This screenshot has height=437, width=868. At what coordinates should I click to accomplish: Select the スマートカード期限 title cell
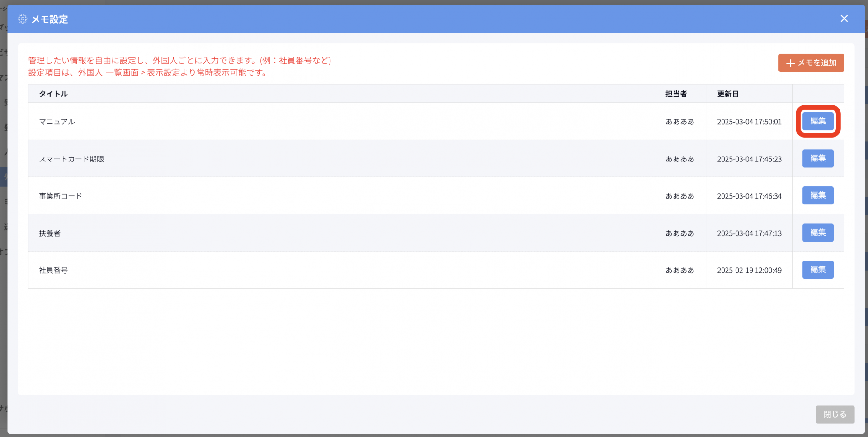tap(71, 159)
